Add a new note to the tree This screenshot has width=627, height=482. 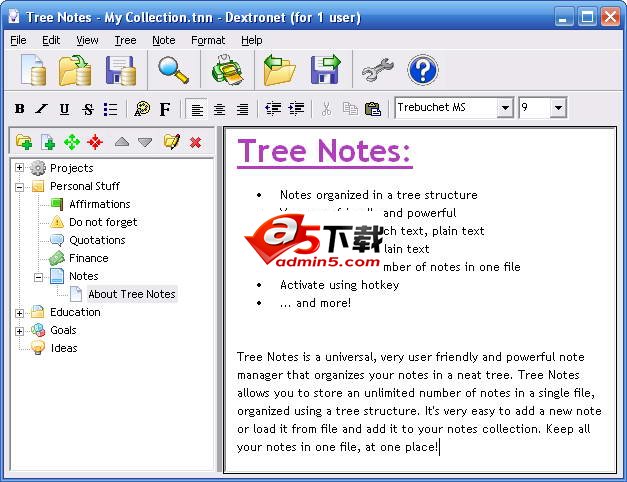[48, 142]
